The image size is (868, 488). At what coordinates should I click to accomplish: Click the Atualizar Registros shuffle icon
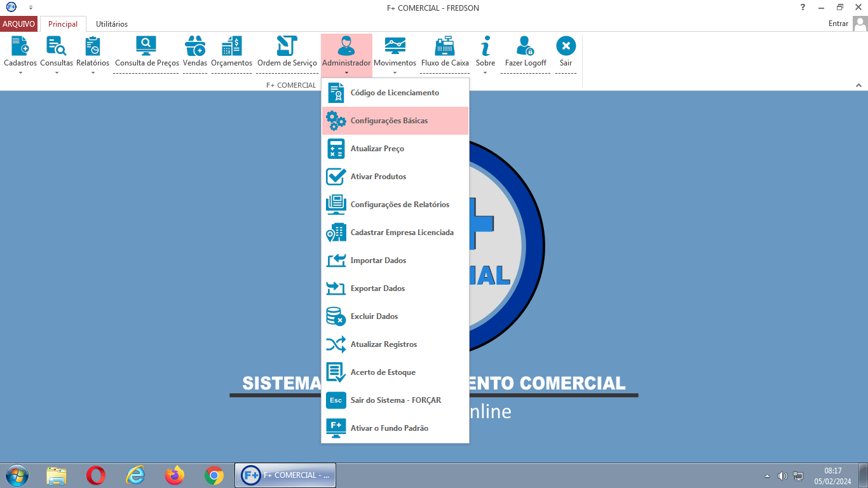336,344
